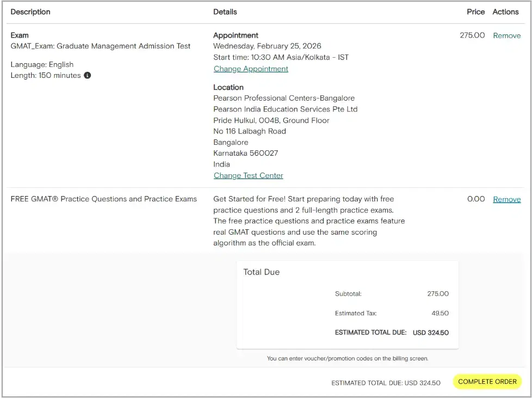Click the info tooltip beside 150 minutes
The height and width of the screenshot is (398, 532).
click(88, 75)
